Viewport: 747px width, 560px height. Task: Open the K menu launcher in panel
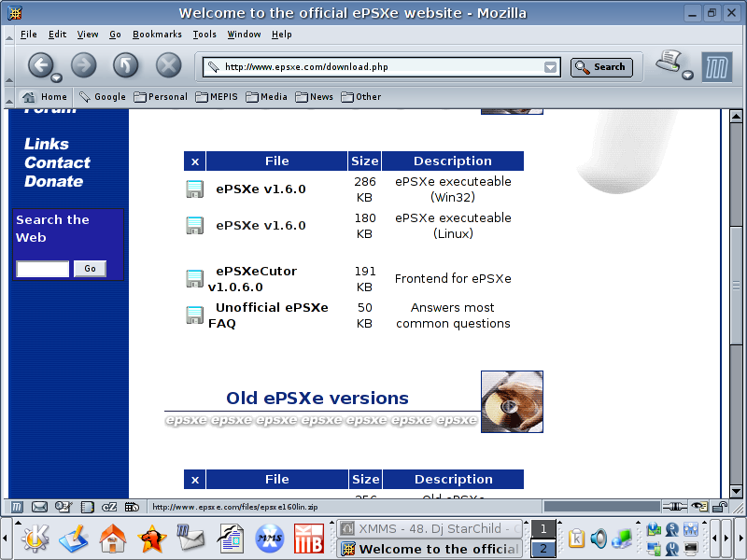click(35, 539)
